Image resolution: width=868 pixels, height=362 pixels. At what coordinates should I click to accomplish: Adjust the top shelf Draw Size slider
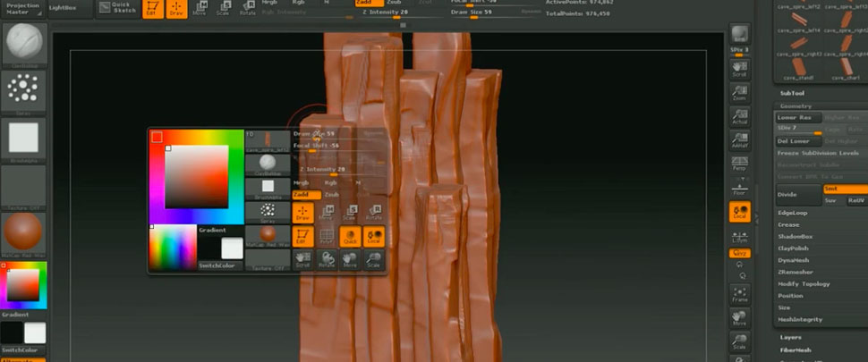[495, 13]
